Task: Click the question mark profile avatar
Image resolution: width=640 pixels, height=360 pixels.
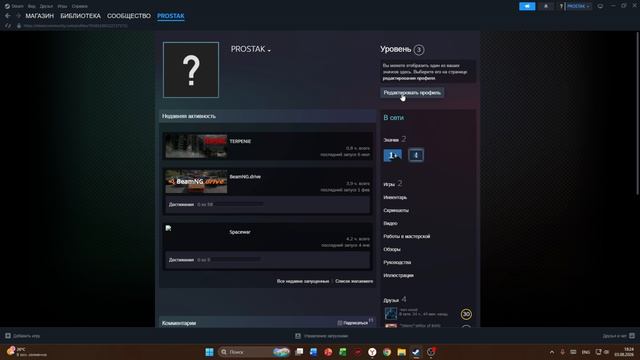Action: (191, 70)
